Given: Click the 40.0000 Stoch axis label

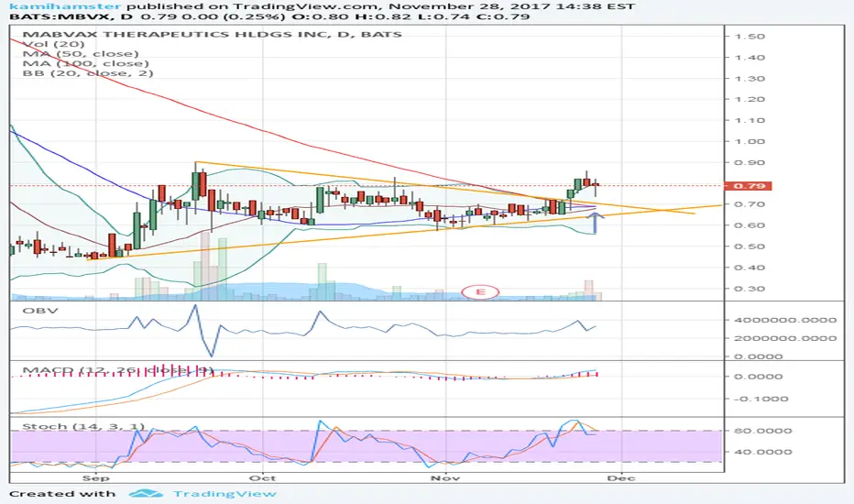Looking at the screenshot, I should [x=763, y=452].
